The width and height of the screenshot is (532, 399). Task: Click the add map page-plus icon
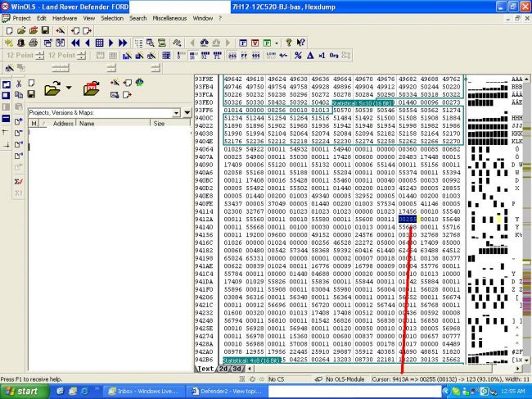(x=19, y=121)
